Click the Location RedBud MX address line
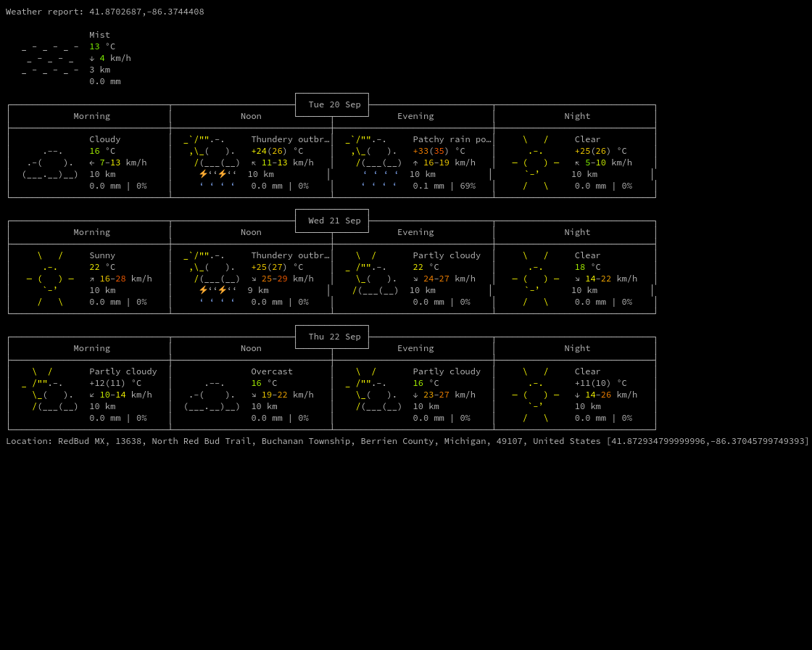 tap(407, 441)
